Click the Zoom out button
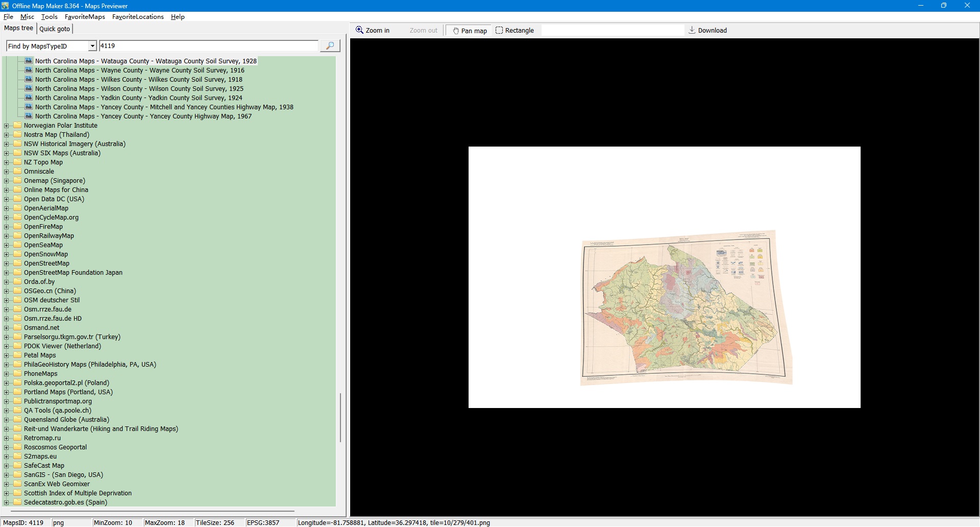Image resolution: width=980 pixels, height=527 pixels. [x=423, y=31]
